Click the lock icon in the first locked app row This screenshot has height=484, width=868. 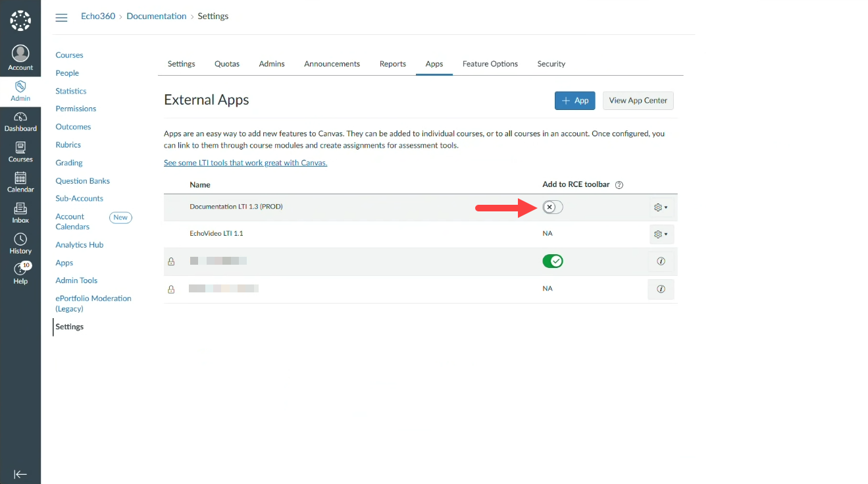coord(171,261)
